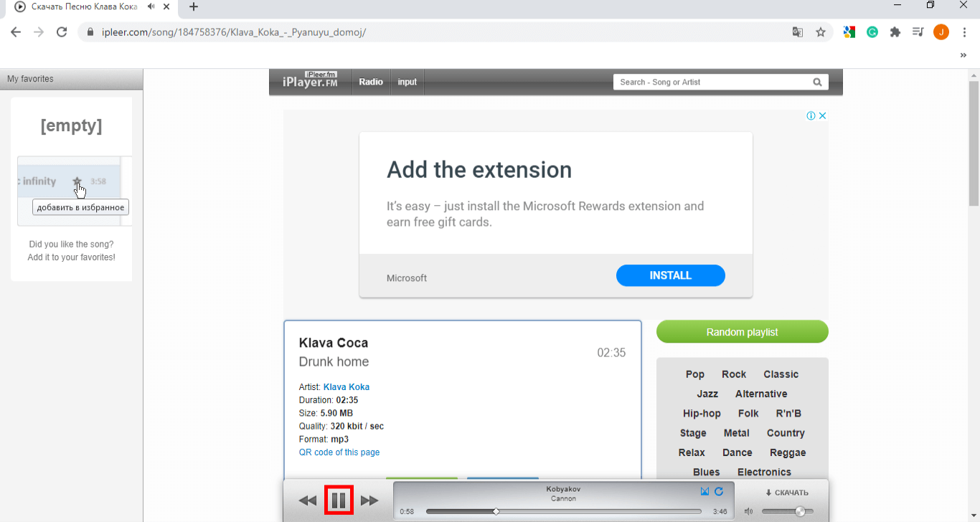Select the Скачать Песню Клава Кока tab
Image resolution: width=980 pixels, height=522 pixels.
84,6
